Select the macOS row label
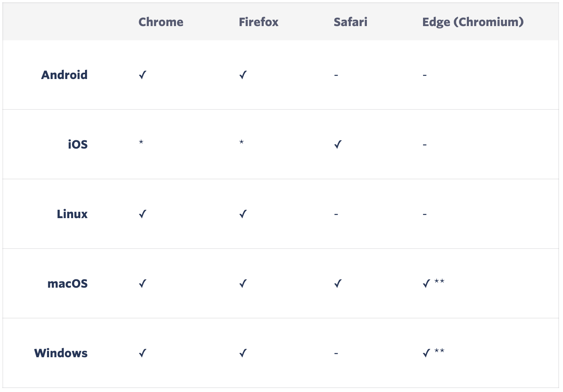 (68, 283)
